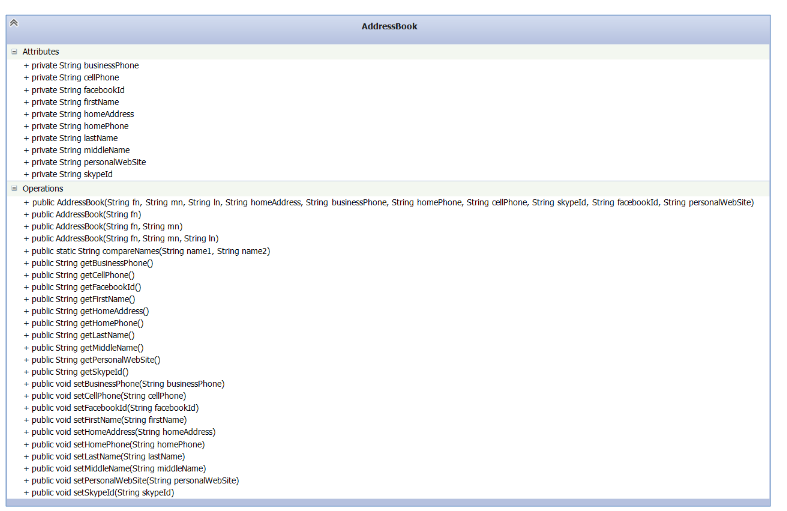Select the Operations section label

coord(43,189)
